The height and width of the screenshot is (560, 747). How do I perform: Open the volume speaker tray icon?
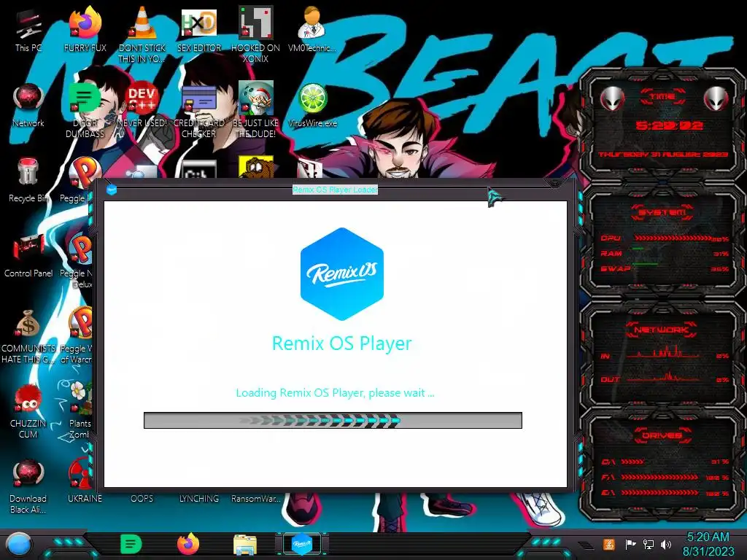(666, 544)
